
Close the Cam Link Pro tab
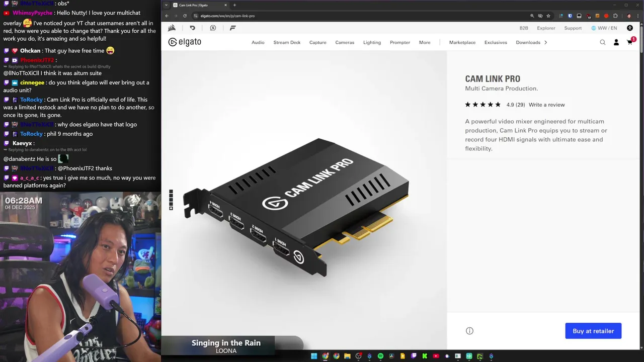[x=225, y=5]
